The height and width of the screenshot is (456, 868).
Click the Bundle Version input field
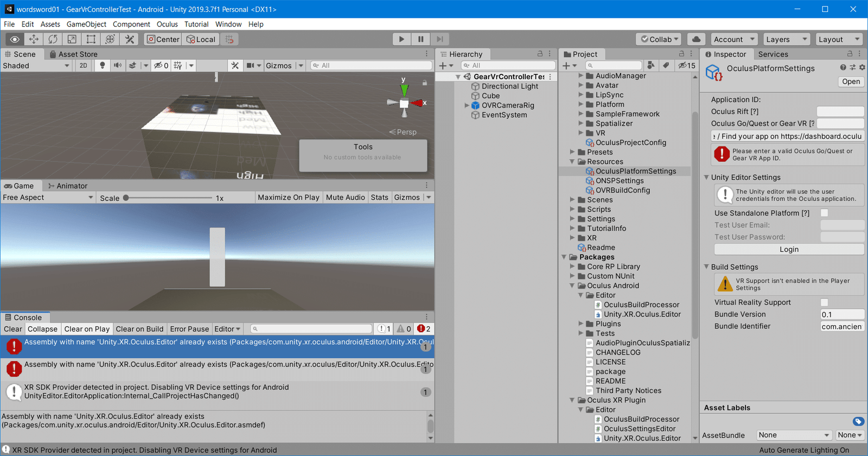coord(841,314)
